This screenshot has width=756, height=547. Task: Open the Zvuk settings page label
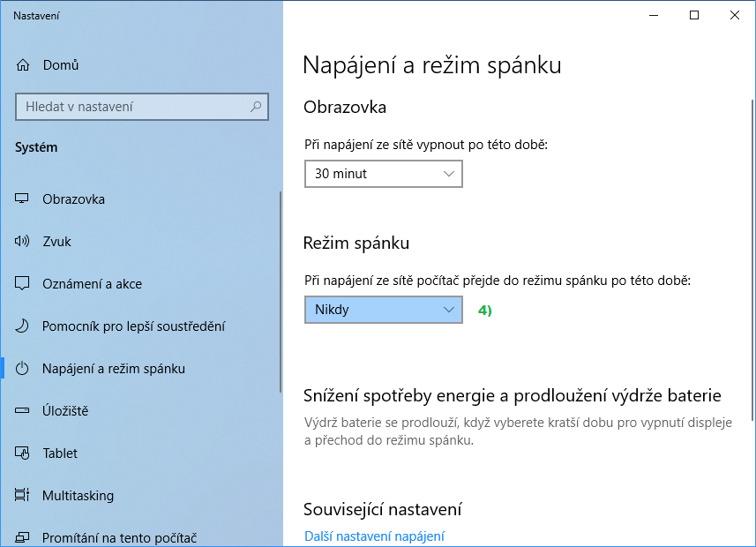[56, 241]
